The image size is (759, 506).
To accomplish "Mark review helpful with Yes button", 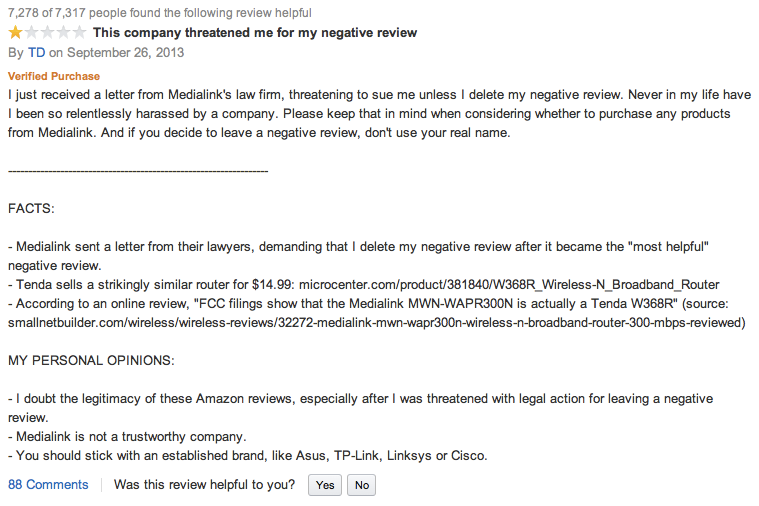I will coord(325,485).
